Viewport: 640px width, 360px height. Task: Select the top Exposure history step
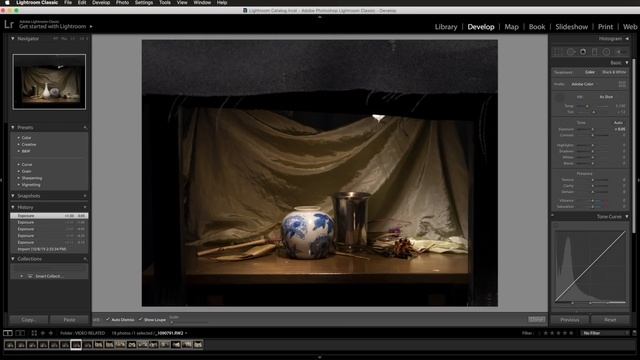[49, 216]
